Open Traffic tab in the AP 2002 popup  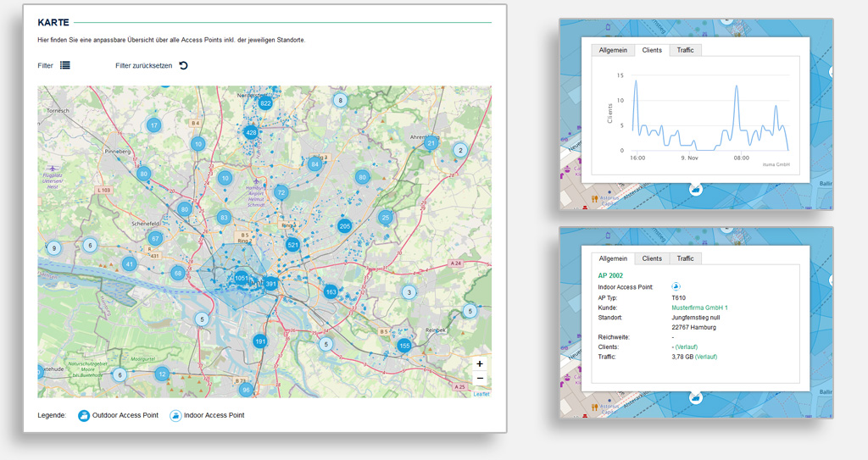click(685, 258)
